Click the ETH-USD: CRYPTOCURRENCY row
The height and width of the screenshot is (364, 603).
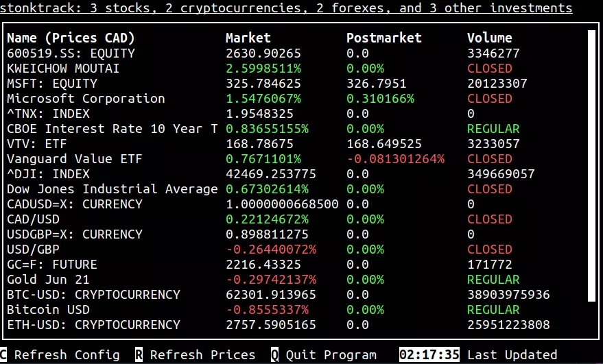(x=93, y=324)
